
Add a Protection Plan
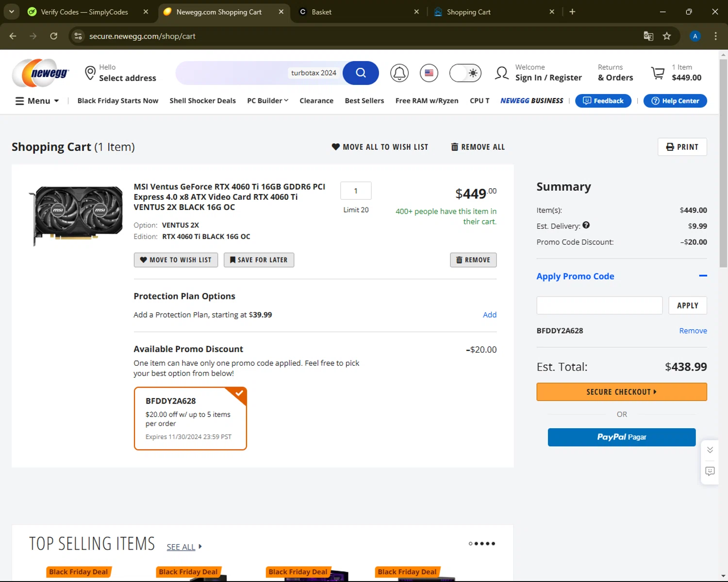490,315
